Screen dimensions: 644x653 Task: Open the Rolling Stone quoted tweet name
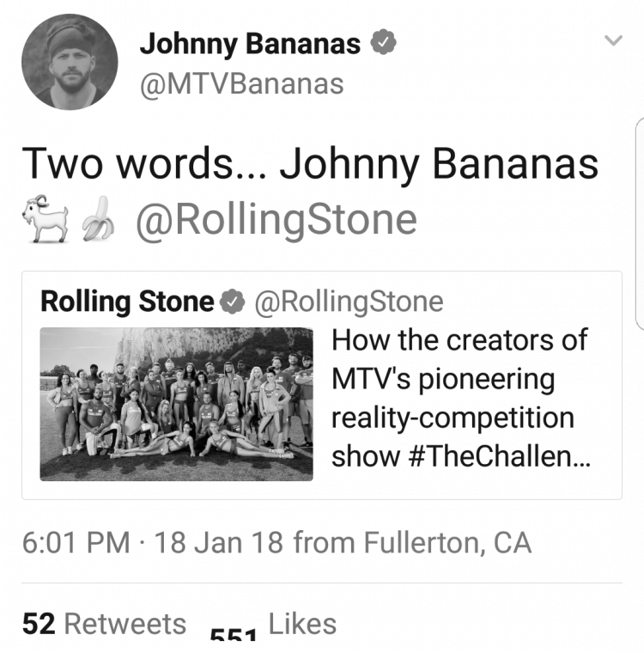127,301
